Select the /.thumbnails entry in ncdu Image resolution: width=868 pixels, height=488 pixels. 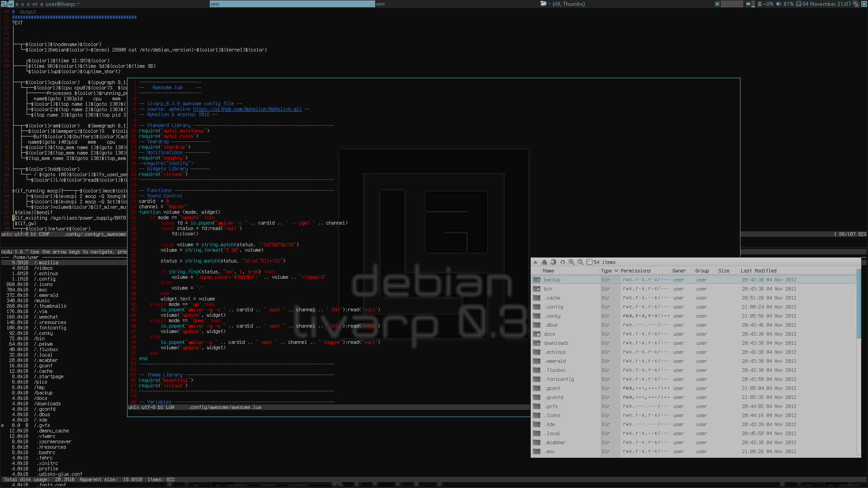tap(50, 306)
